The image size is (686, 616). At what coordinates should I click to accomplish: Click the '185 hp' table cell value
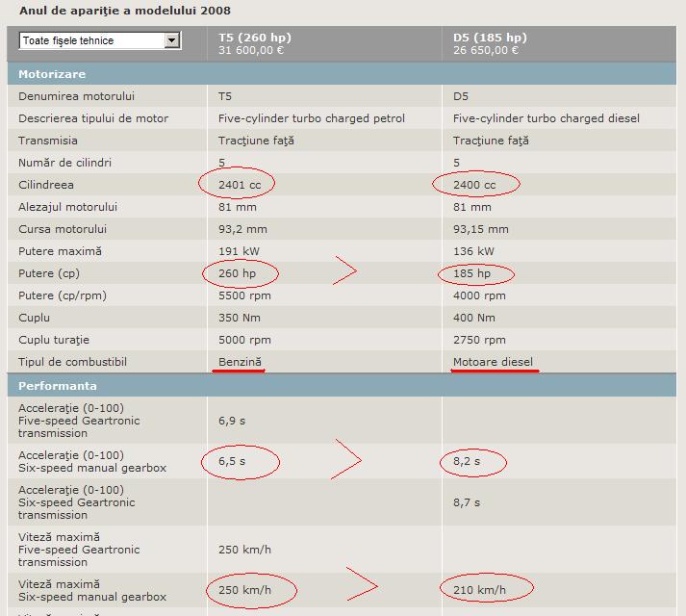point(472,273)
